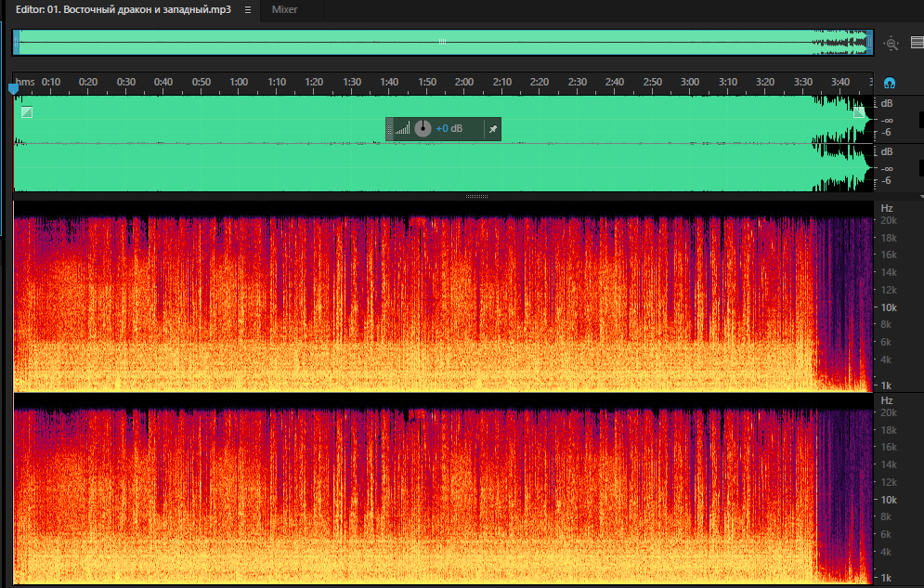Click the 3:00 mark on the time ruler
924x588 pixels.
coord(689,82)
